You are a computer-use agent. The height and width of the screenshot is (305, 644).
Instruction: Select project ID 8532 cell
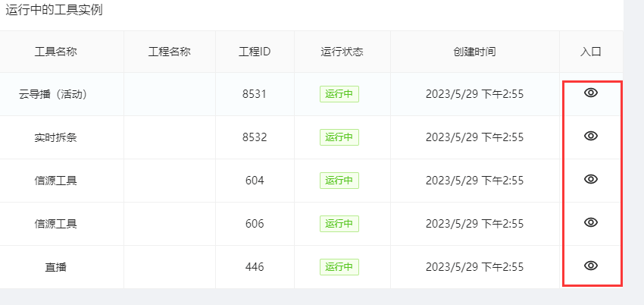(x=255, y=137)
